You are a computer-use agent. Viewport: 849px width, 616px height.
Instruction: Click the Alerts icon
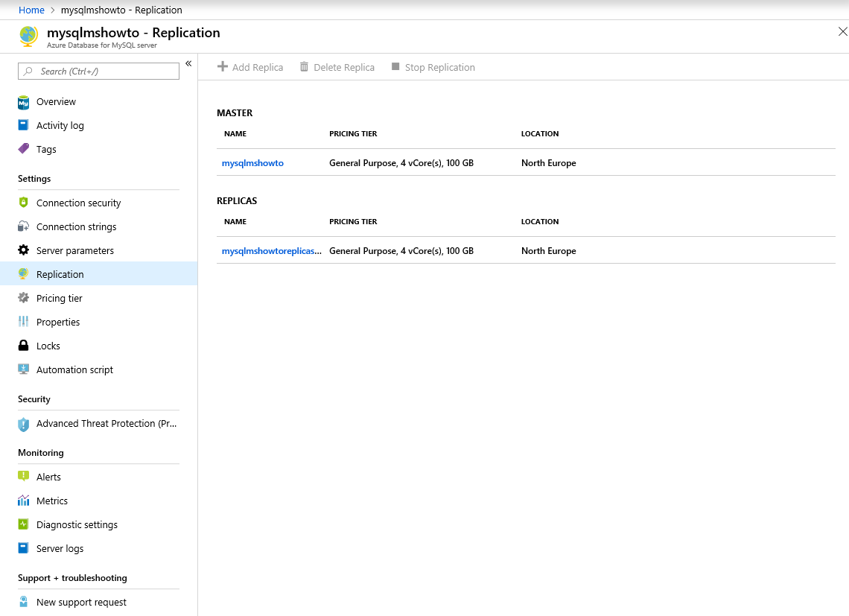(23, 476)
